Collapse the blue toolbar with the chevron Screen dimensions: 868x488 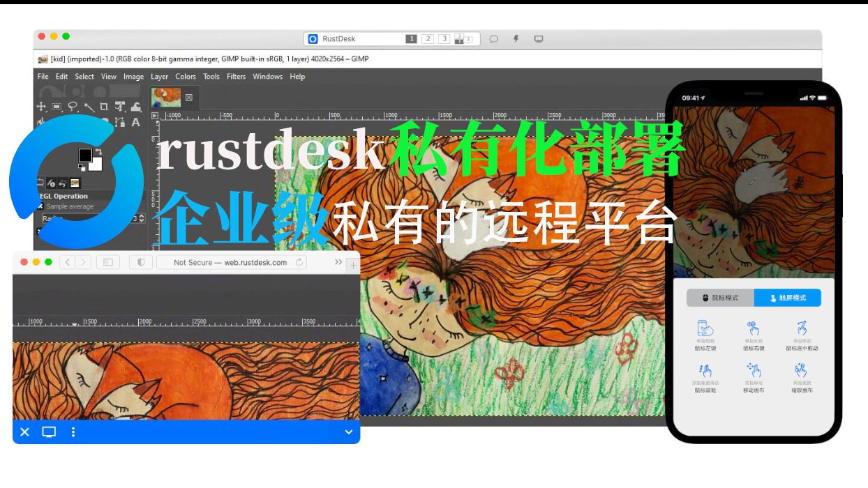347,432
